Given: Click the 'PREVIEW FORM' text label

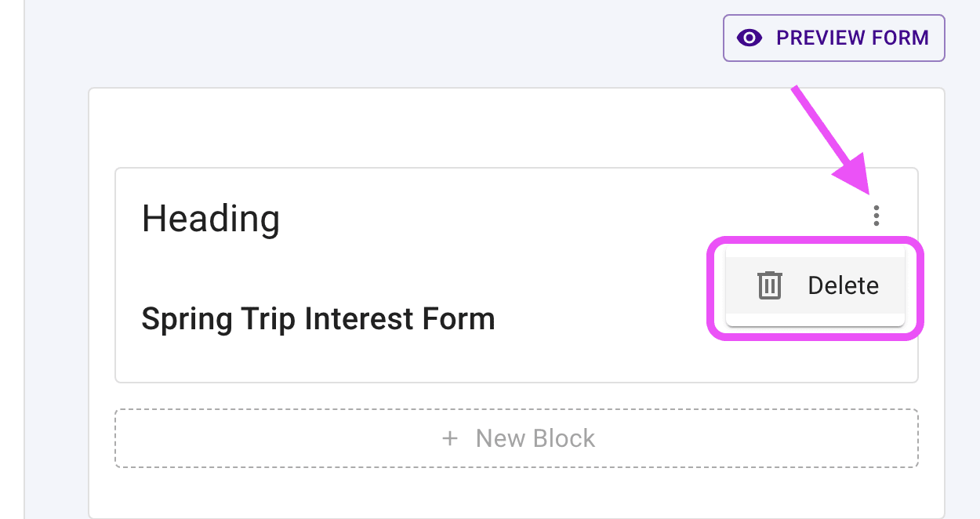Looking at the screenshot, I should [852, 38].
